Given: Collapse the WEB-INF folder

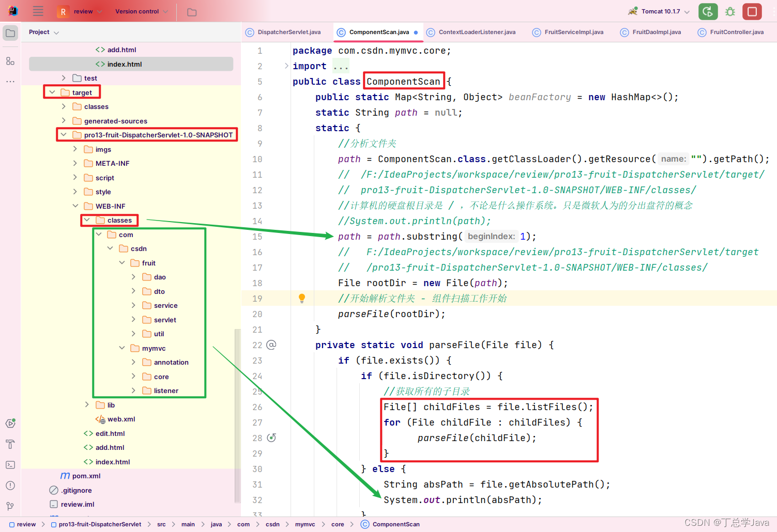Looking at the screenshot, I should click(75, 206).
